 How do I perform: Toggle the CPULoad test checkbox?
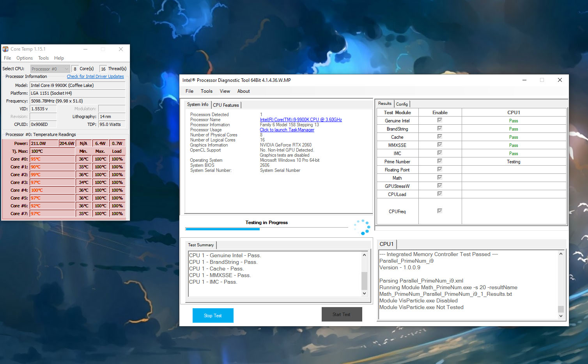click(x=440, y=194)
